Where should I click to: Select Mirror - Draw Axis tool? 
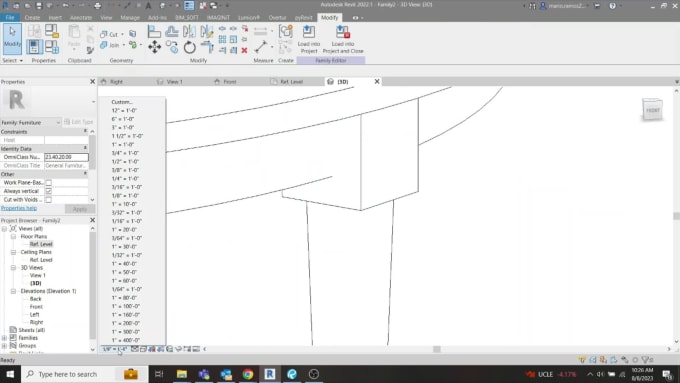pos(207,31)
